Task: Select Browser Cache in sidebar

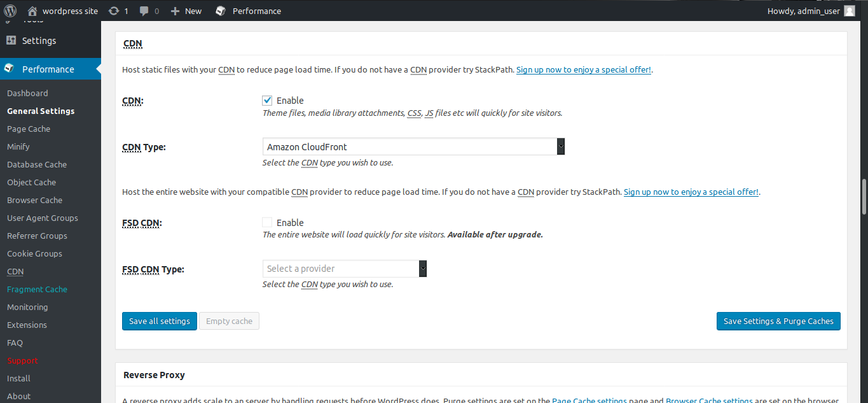Action: pyautogui.click(x=34, y=200)
